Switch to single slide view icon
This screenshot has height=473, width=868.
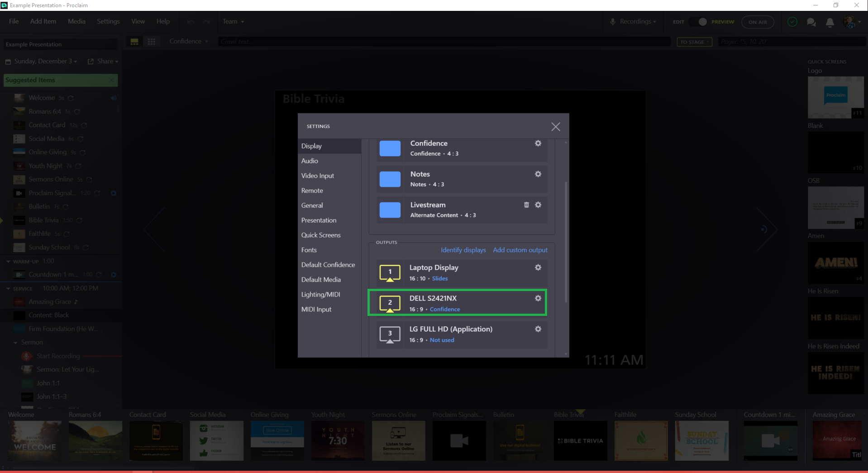(x=134, y=42)
